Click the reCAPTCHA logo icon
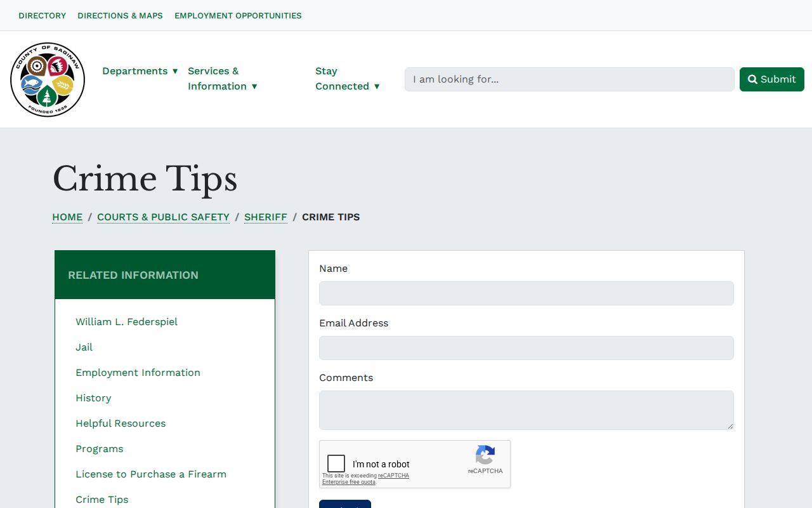 click(485, 455)
